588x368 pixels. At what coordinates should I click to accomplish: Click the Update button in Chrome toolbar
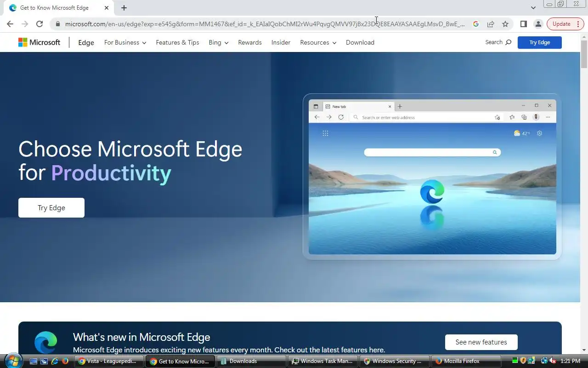pyautogui.click(x=565, y=24)
